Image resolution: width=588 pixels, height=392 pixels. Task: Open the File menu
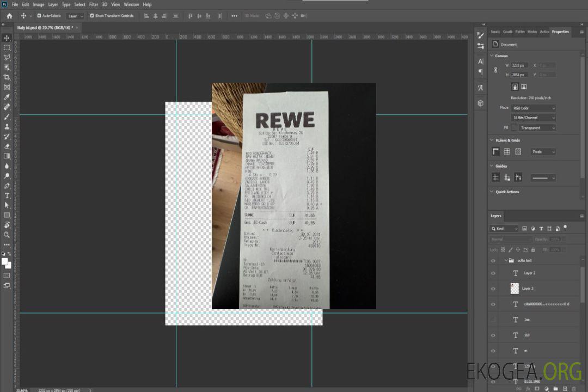point(15,4)
